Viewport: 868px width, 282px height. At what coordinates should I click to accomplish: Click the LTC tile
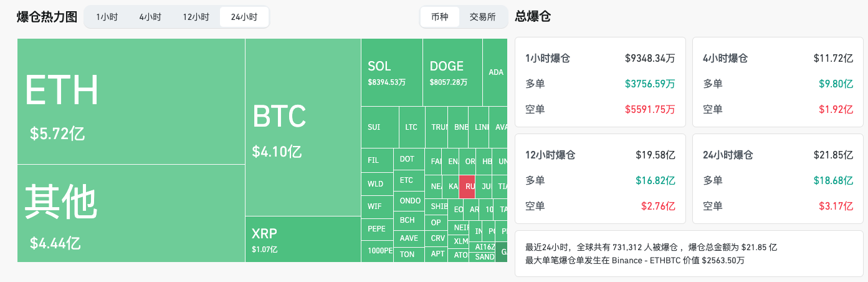[x=411, y=127]
